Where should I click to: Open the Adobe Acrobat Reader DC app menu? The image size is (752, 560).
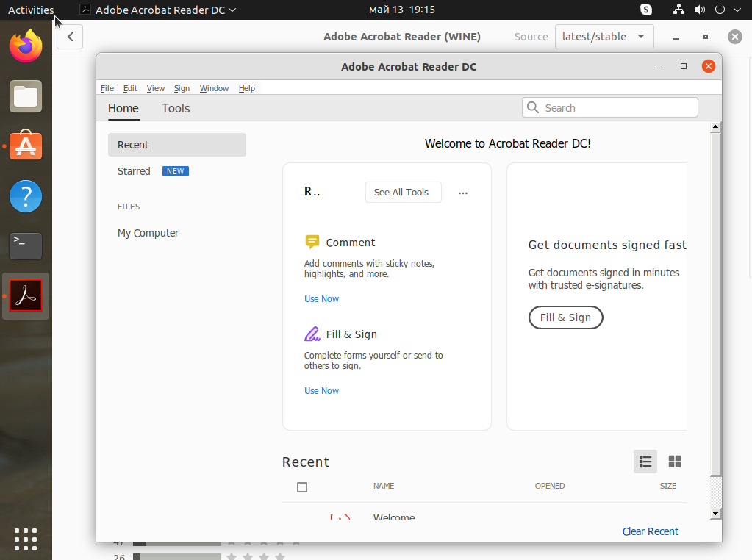coord(158,10)
